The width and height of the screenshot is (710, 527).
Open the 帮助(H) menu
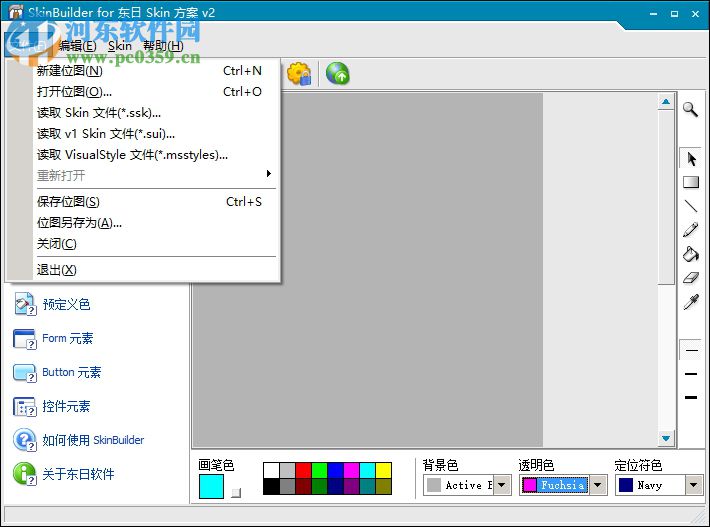(163, 46)
